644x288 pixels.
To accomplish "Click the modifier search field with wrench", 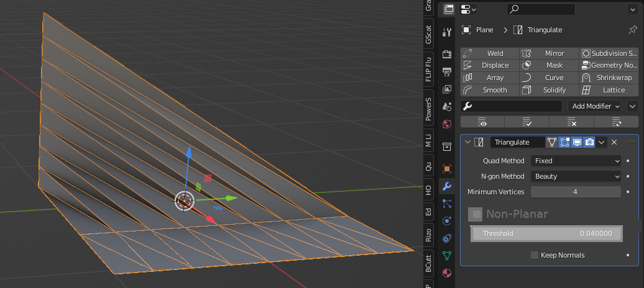I will [x=512, y=106].
